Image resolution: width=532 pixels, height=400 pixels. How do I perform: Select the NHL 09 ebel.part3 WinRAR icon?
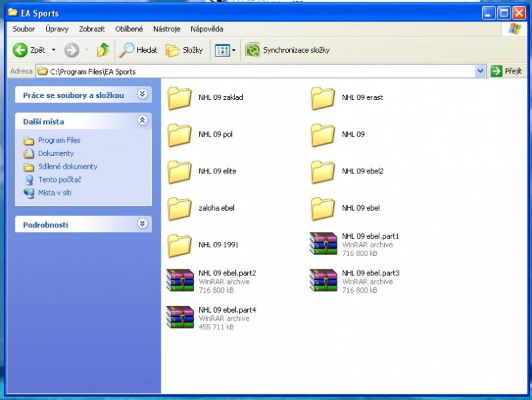click(324, 281)
